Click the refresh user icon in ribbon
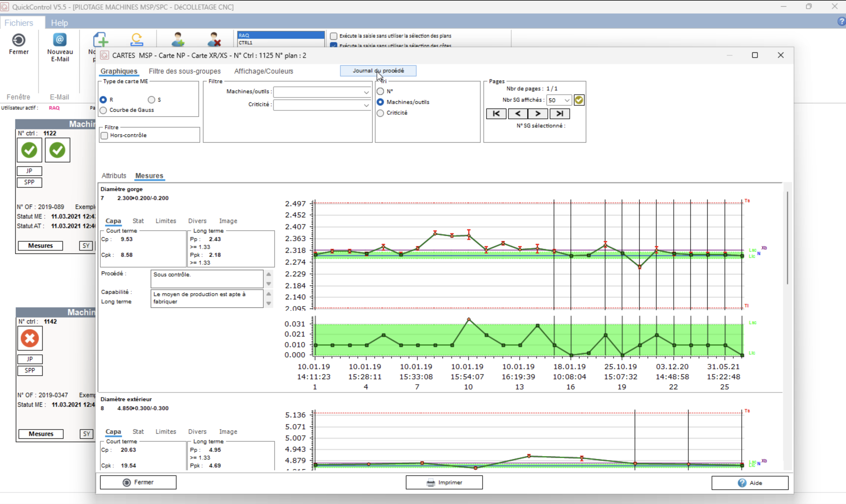The width and height of the screenshot is (846, 504). click(x=137, y=40)
